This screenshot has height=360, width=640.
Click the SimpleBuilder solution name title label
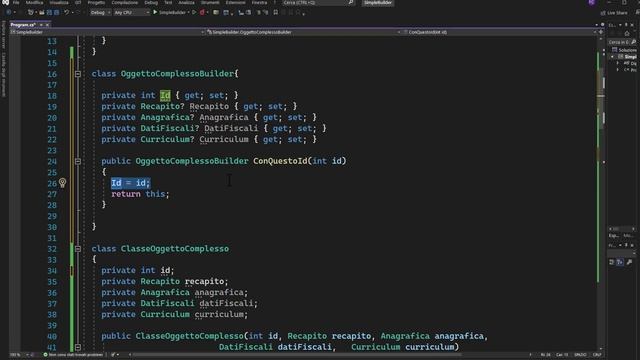coord(378,2)
